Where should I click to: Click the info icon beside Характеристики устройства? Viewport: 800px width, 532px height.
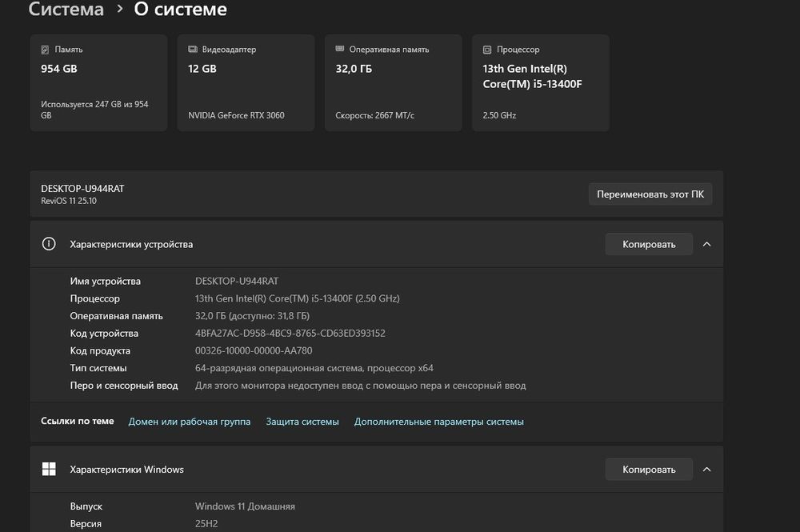[x=49, y=244]
